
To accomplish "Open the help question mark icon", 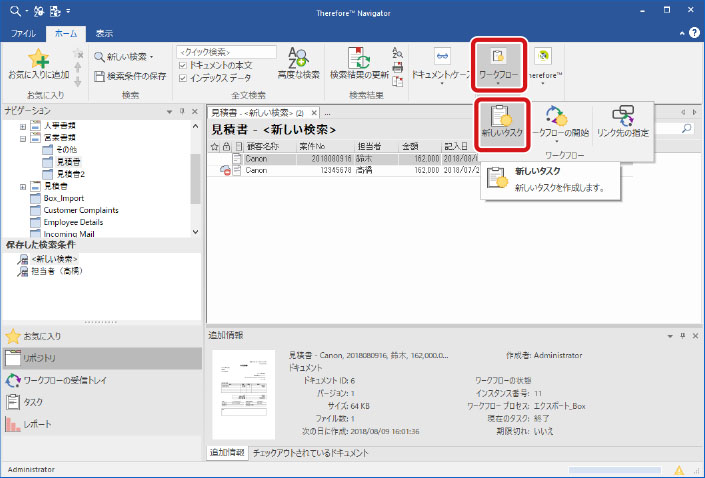I will pos(693,32).
